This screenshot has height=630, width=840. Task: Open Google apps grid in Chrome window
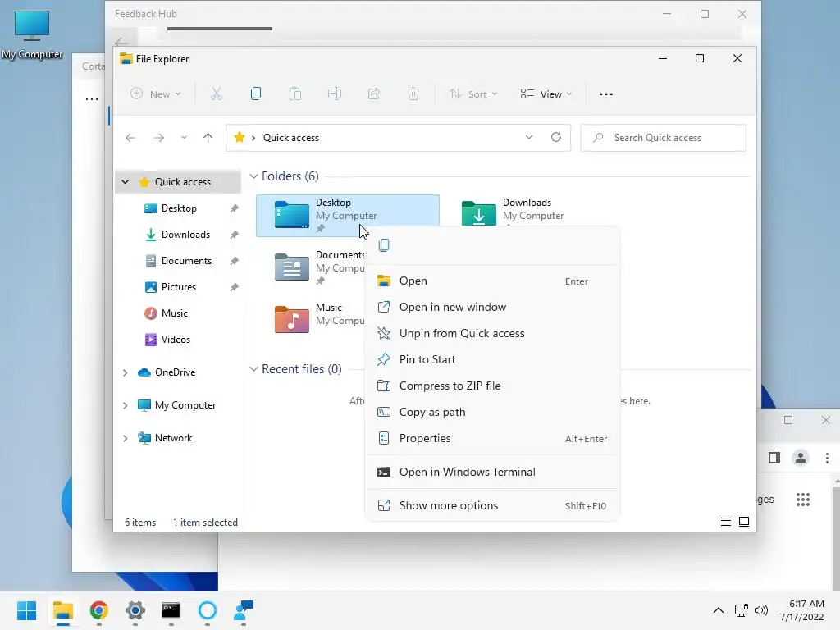coord(803,500)
